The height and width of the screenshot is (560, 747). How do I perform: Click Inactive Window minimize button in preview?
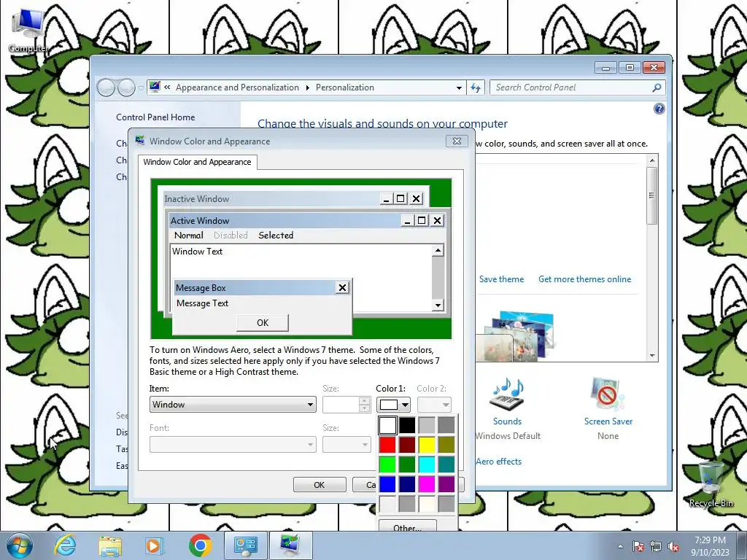pyautogui.click(x=387, y=199)
